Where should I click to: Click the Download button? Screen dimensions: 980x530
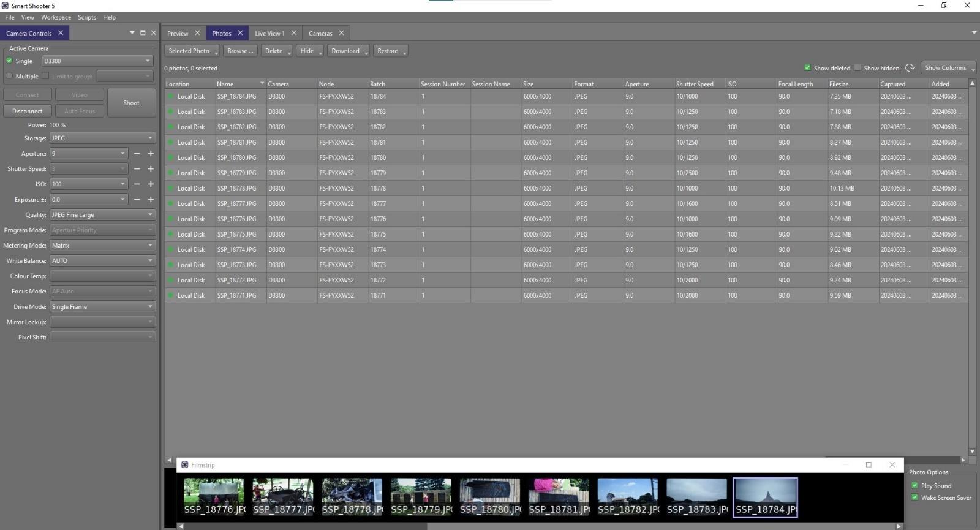pyautogui.click(x=349, y=51)
